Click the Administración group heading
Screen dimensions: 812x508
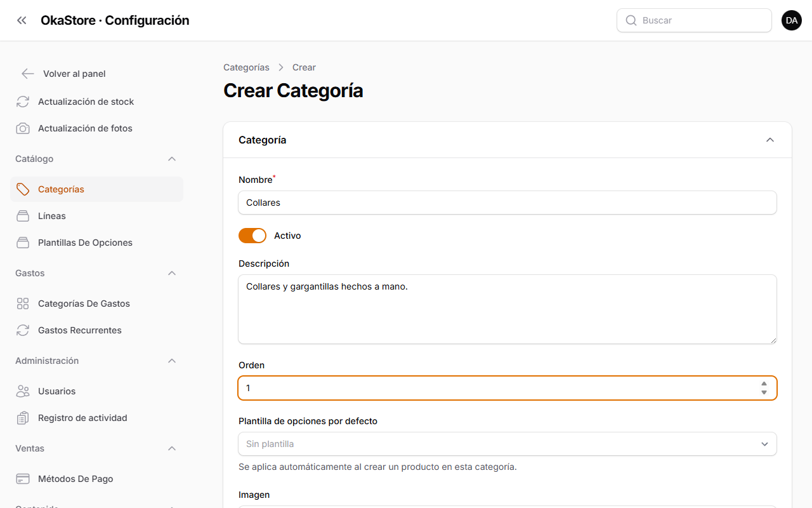(47, 361)
